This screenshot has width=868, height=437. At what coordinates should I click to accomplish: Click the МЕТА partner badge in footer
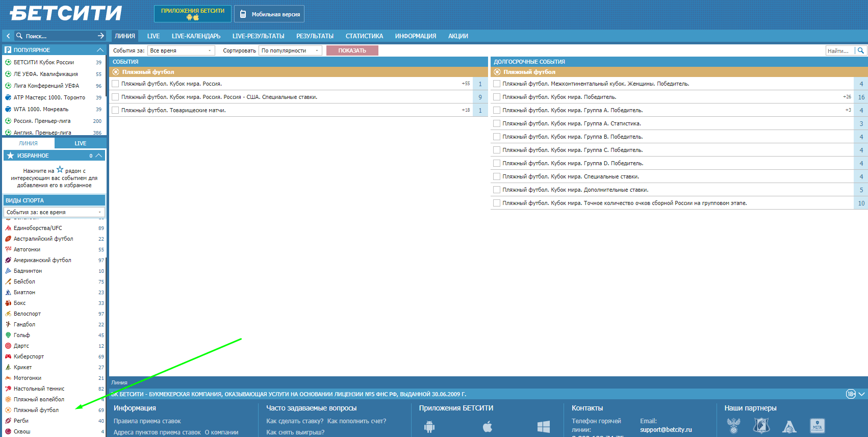point(818,425)
